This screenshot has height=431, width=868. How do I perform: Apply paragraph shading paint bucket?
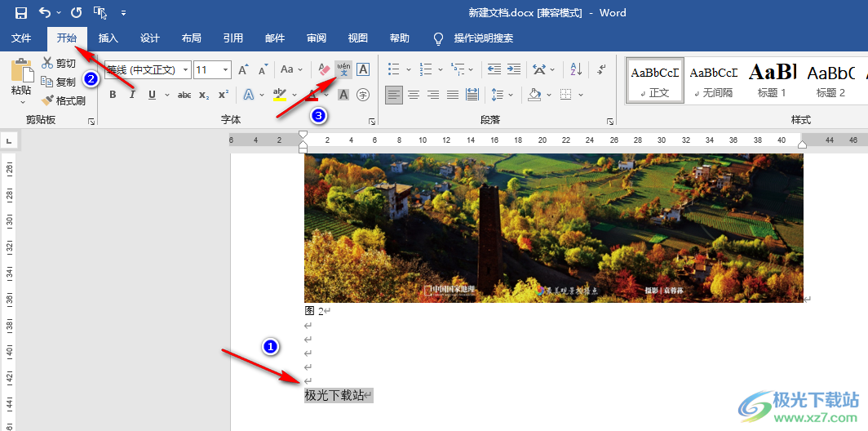coord(535,95)
